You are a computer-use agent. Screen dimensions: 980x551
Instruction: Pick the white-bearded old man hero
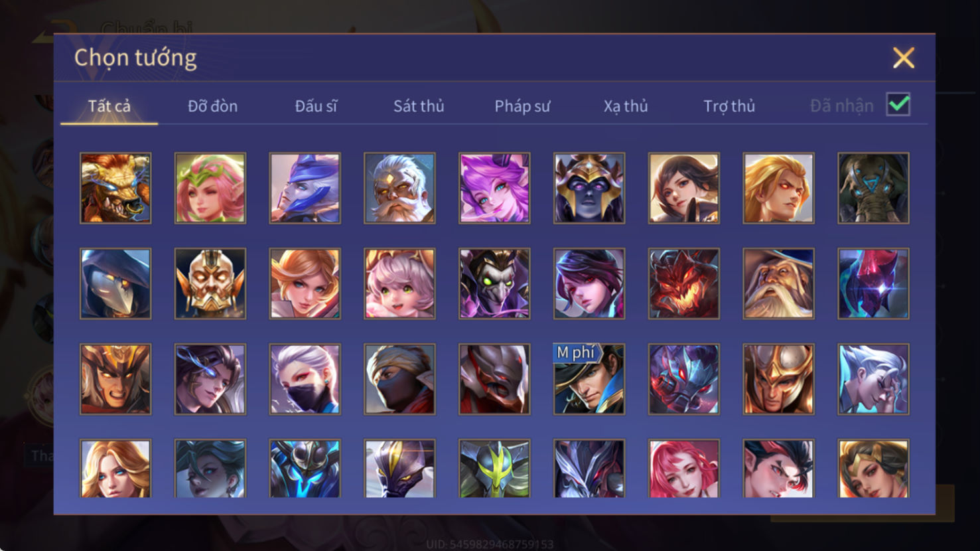pos(399,188)
